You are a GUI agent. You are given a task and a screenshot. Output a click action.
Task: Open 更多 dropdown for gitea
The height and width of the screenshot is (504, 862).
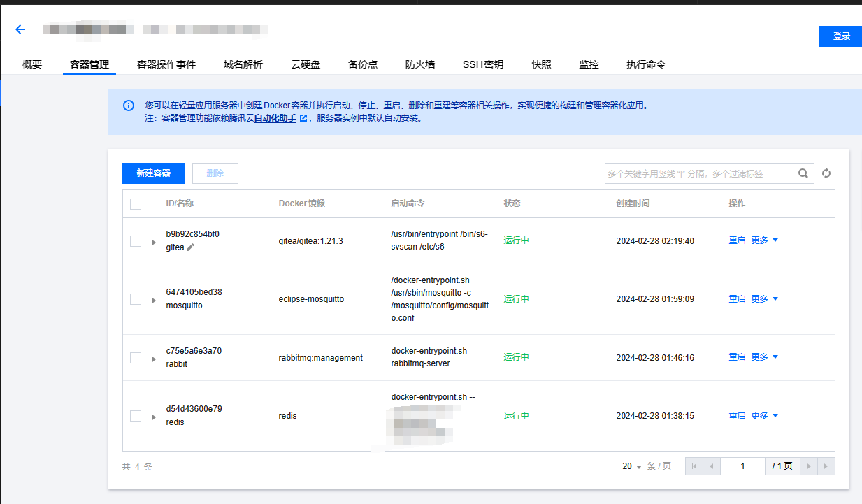pos(765,240)
